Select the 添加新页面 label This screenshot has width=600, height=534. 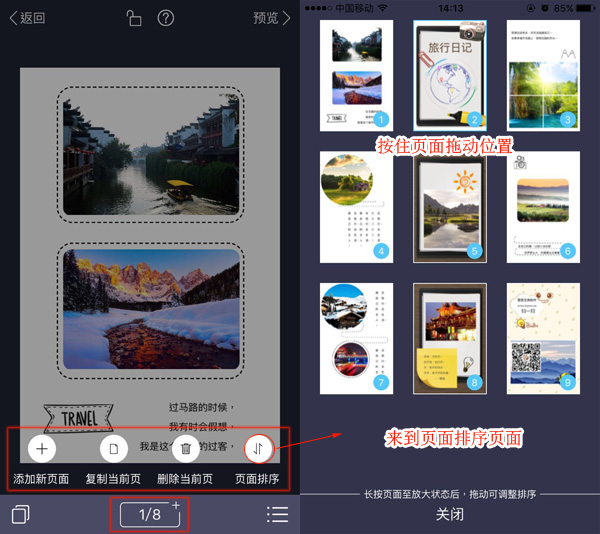[x=41, y=479]
